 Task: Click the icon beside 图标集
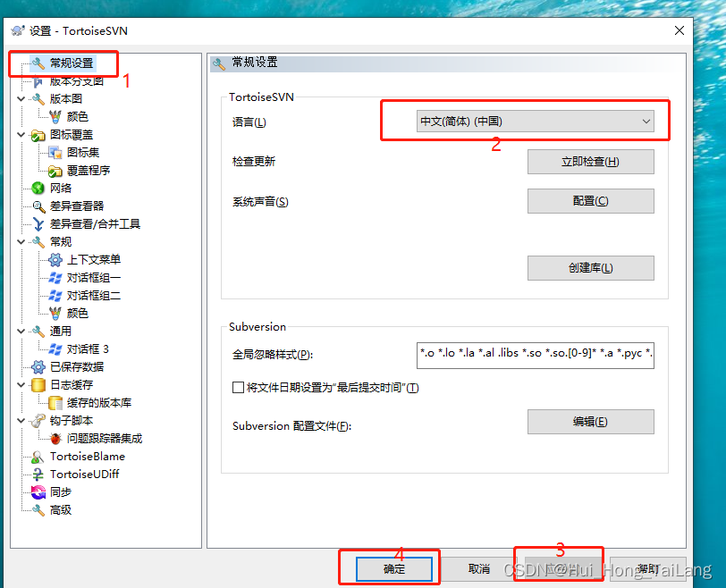pos(55,152)
